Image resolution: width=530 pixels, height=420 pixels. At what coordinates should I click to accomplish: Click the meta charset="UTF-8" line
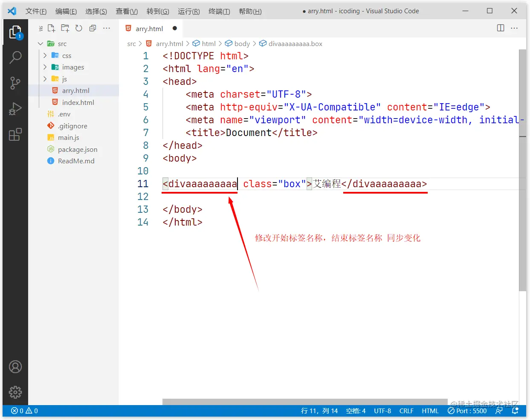click(x=249, y=94)
